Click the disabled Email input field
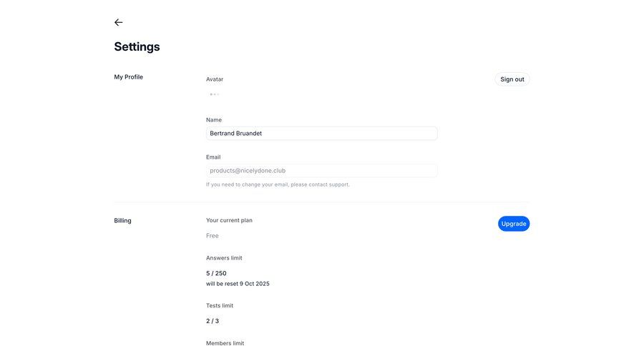Image resolution: width=644 pixels, height=346 pixels. coord(321,171)
